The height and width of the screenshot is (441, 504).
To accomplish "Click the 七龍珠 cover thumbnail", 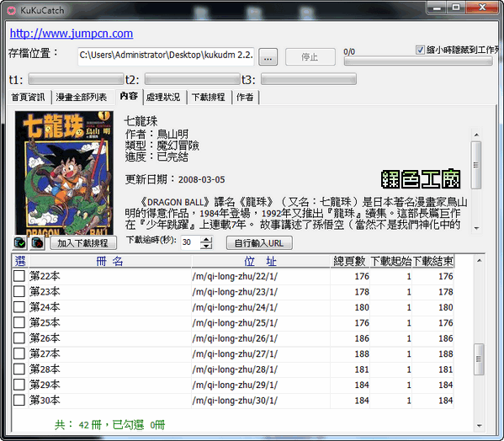I will point(64,173).
